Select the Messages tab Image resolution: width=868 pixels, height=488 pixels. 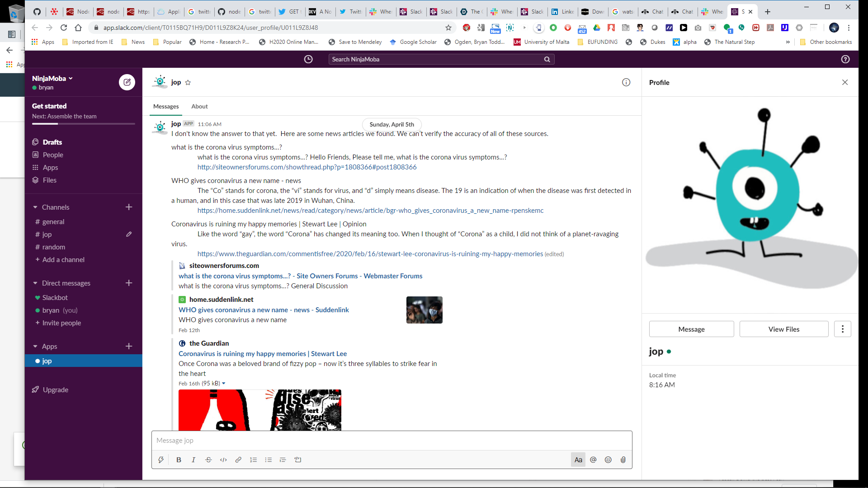[166, 106]
